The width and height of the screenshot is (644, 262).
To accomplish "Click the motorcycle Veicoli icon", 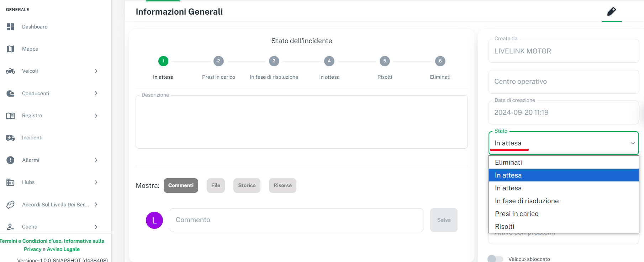I will [x=10, y=71].
